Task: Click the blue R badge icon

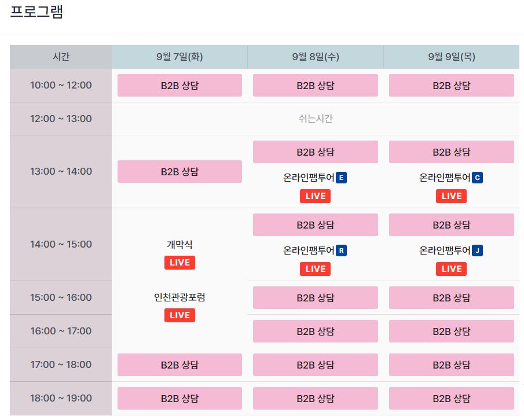Action: coord(341,250)
